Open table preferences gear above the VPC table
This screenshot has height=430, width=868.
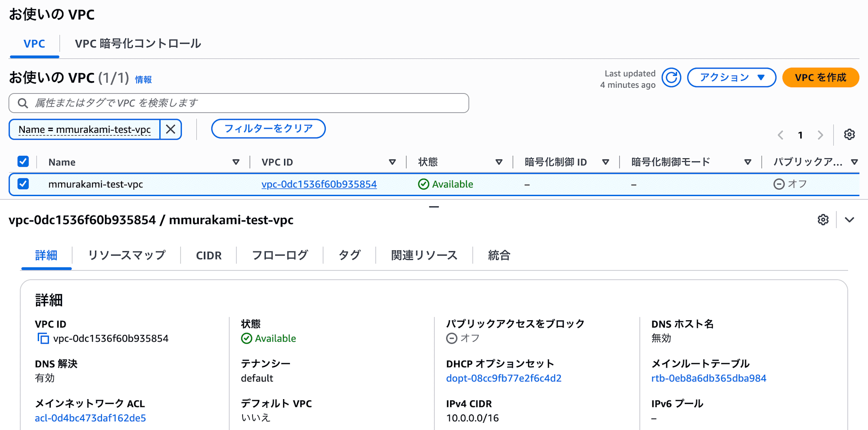click(849, 135)
